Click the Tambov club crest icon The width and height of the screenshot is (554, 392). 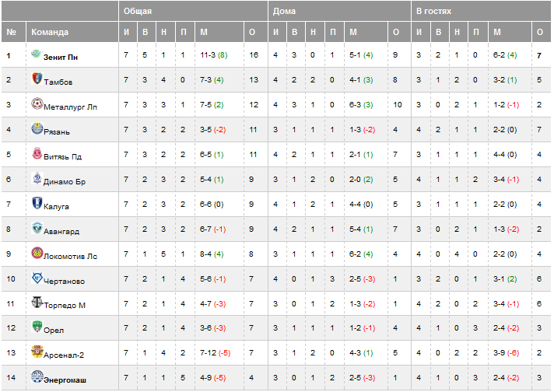[x=37, y=79]
